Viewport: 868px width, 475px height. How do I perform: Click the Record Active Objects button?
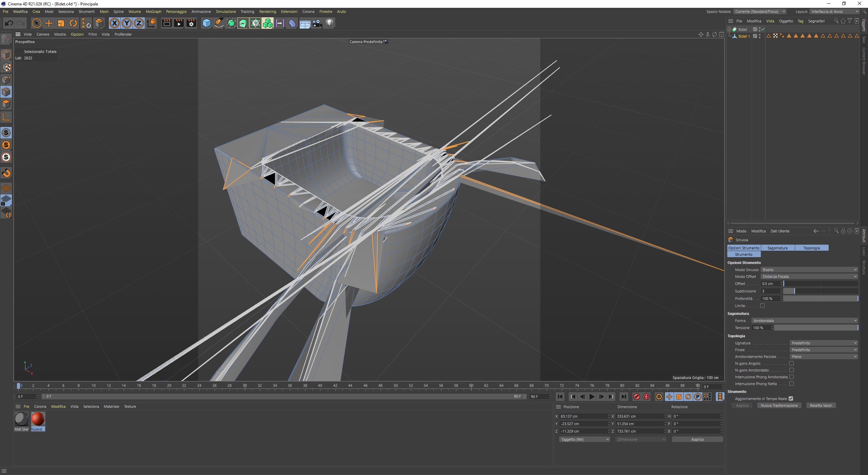[x=637, y=397]
